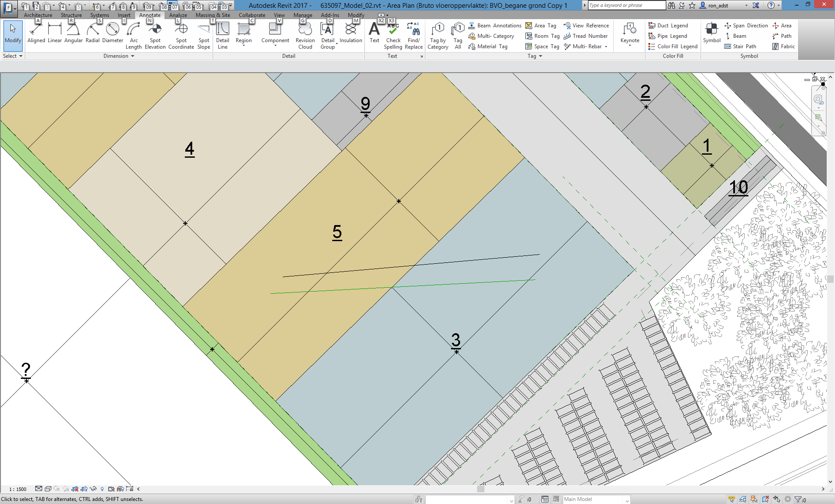The image size is (835, 504).
Task: Switch to the Architecture ribbon tab
Action: pos(38,15)
